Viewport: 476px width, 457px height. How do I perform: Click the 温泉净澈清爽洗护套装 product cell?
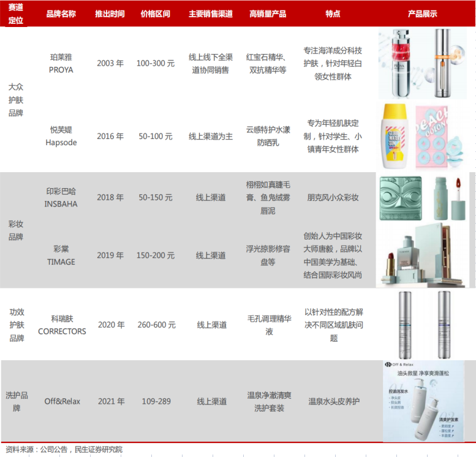click(x=270, y=401)
